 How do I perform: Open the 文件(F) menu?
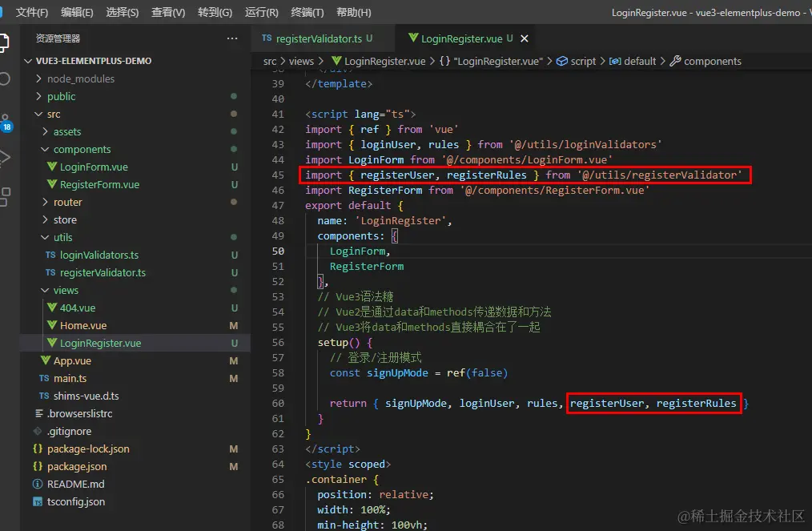tap(31, 13)
